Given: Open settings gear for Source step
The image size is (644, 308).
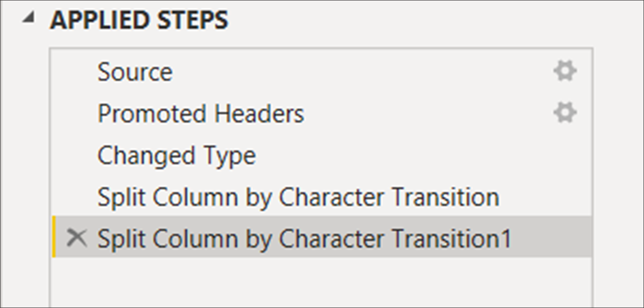Looking at the screenshot, I should 564,72.
